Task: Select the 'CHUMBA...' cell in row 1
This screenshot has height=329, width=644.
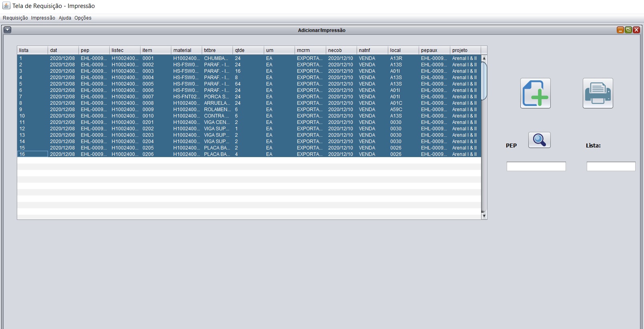Action: click(217, 58)
